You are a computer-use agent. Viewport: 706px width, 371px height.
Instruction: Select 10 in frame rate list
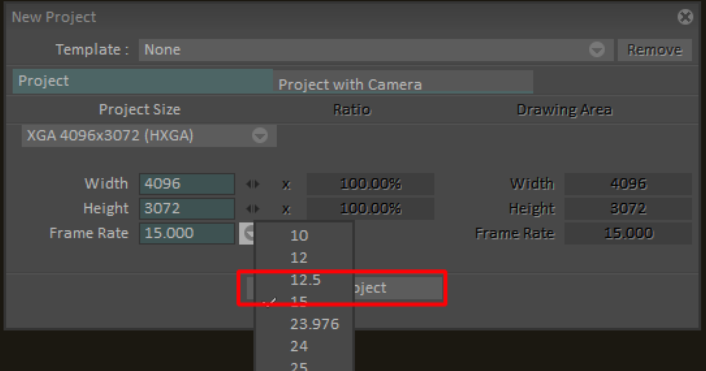coord(304,235)
